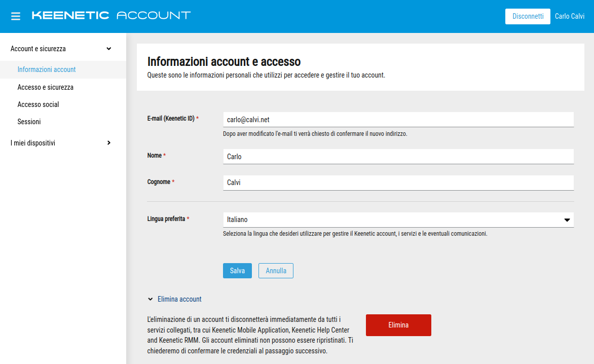Open the hamburger navigation menu

point(16,16)
